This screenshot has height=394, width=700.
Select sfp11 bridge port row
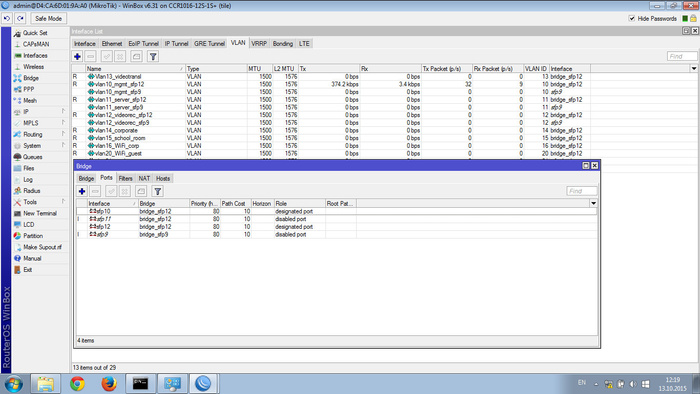(337, 219)
